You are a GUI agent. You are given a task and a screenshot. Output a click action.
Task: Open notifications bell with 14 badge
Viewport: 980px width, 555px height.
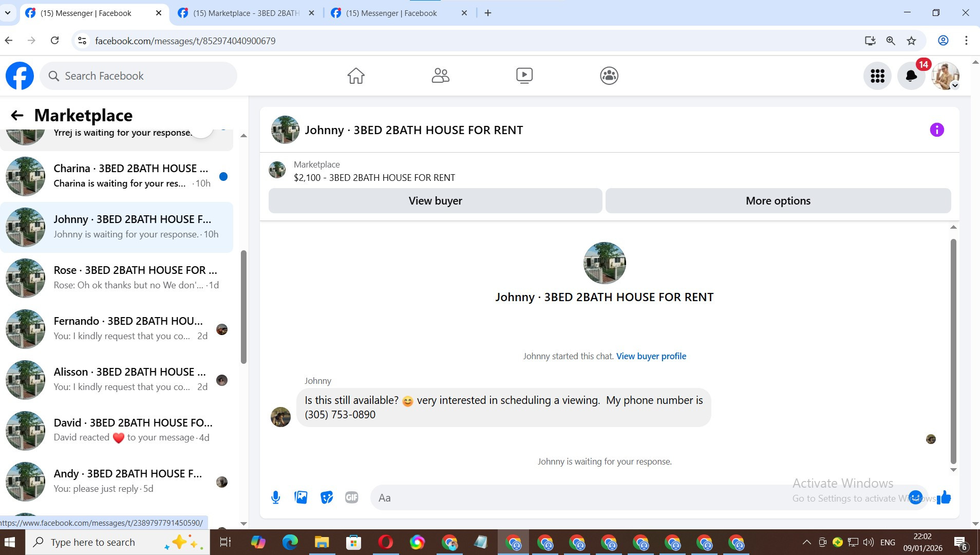911,76
